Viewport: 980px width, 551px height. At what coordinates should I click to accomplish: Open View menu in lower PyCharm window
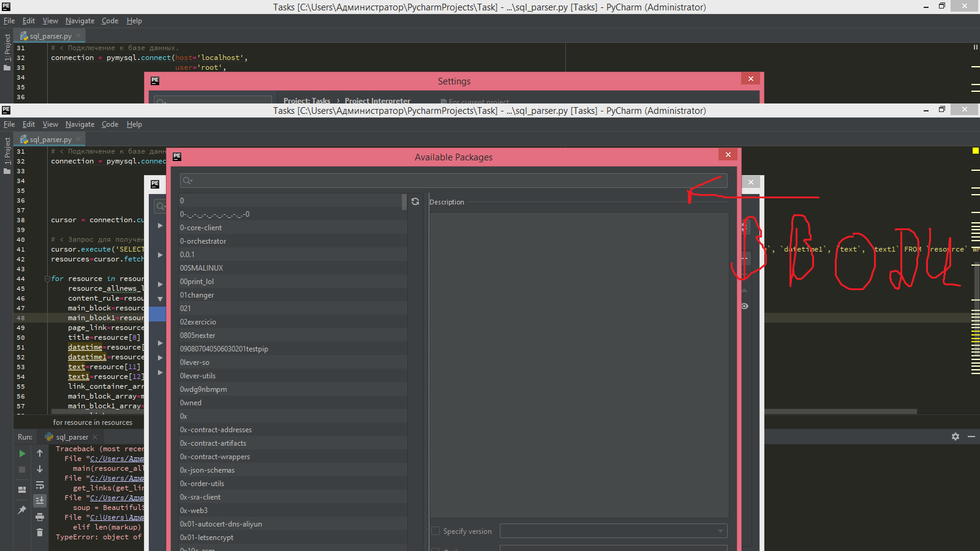[x=50, y=124]
